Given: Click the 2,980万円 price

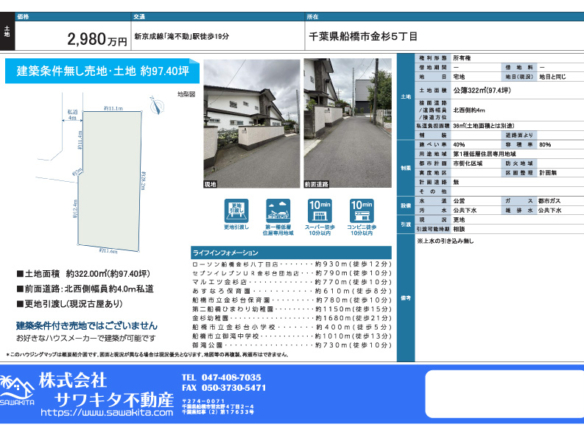Looking at the screenshot, I should point(97,39).
